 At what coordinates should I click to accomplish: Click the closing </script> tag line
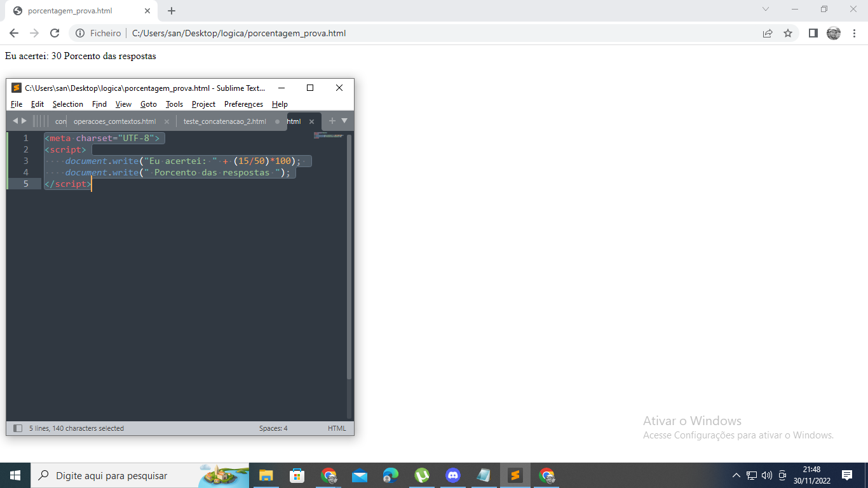coord(67,184)
